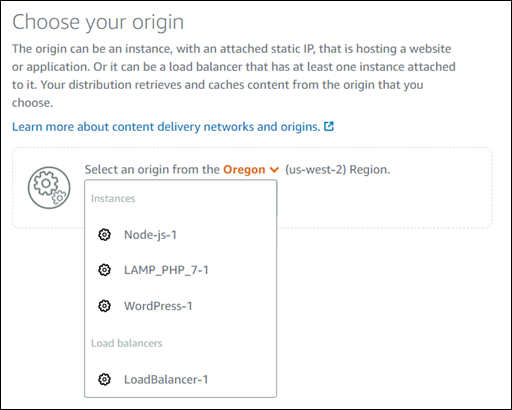Click the gear icon beside LAMP_PHP_7-1
This screenshot has height=410, width=512.
tap(104, 270)
